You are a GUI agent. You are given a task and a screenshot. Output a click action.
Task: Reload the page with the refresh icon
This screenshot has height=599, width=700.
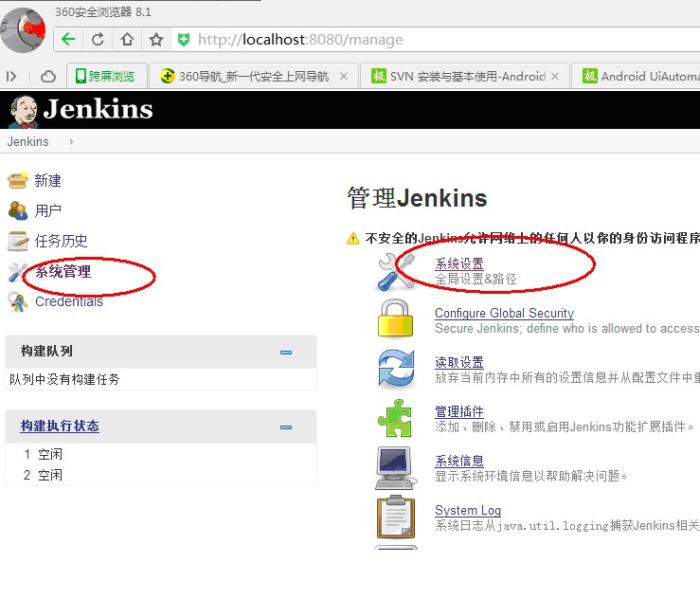(x=98, y=39)
